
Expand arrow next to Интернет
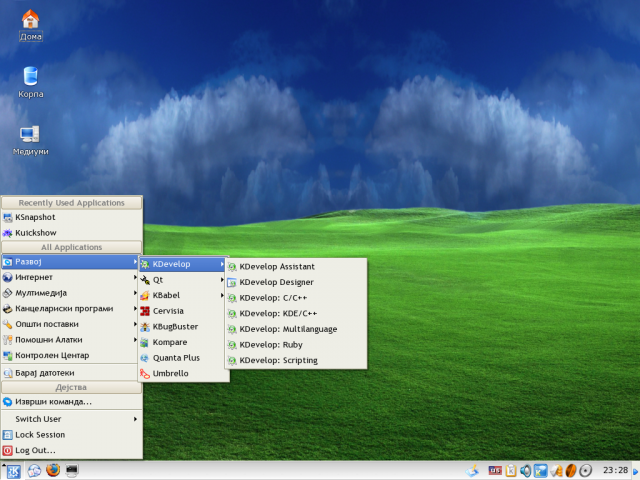(135, 277)
